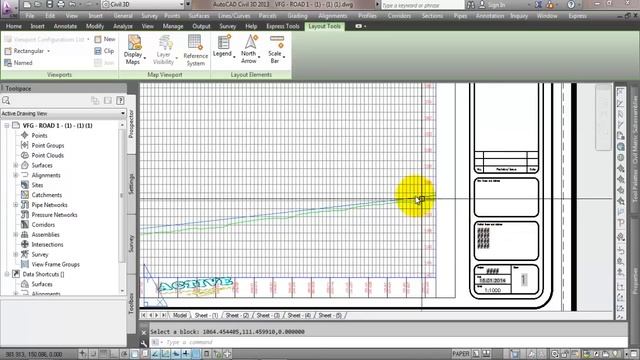Open the Surfaces menu in menu bar
This screenshot has height=360, width=640.
point(199,16)
